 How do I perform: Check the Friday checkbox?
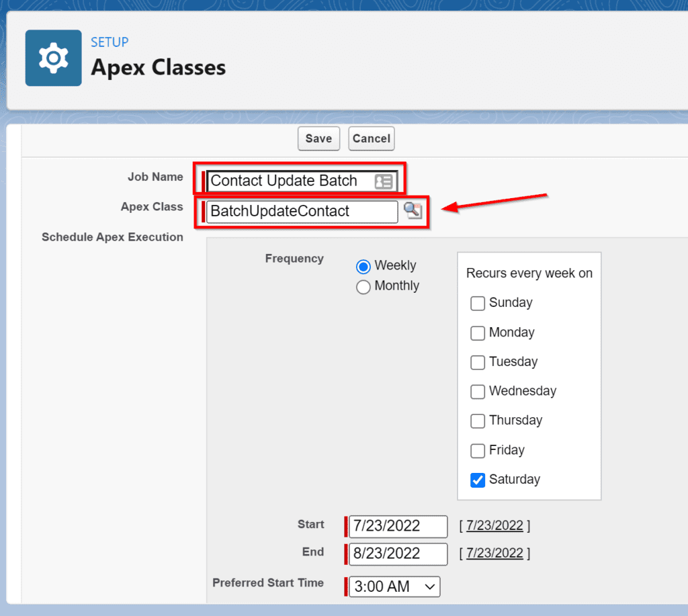click(478, 451)
